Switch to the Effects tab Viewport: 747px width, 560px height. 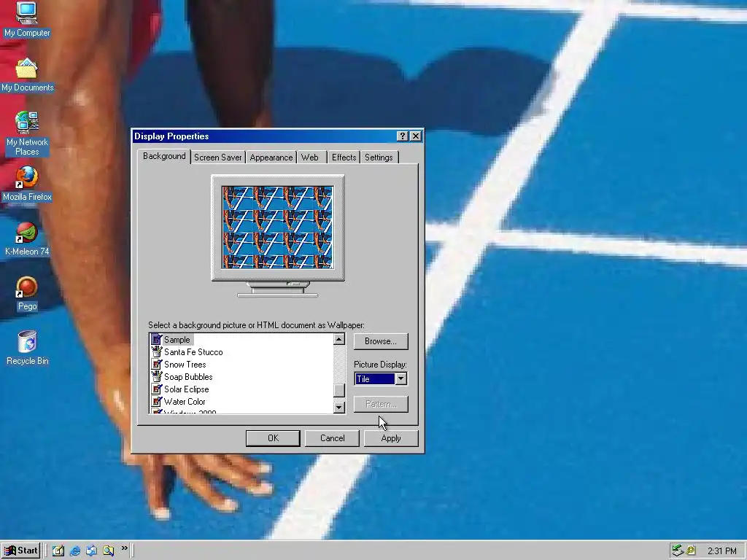(x=344, y=157)
